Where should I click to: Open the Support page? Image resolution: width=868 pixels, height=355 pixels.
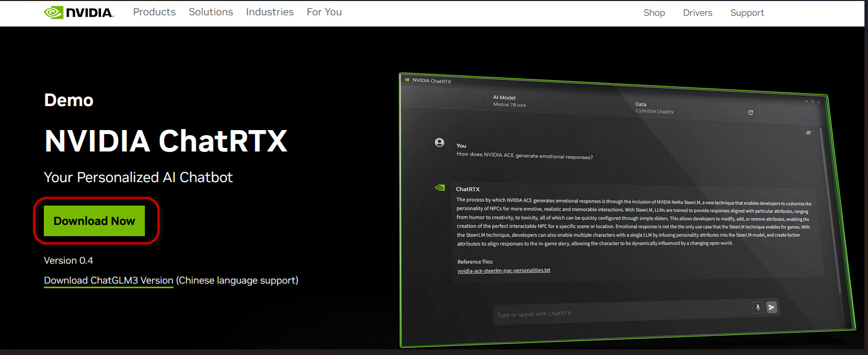747,13
